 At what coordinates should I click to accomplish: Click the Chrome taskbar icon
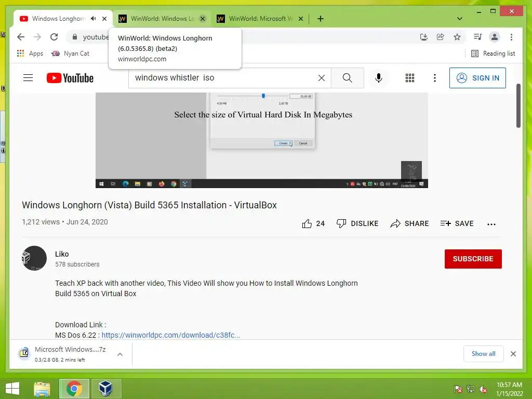(x=74, y=389)
